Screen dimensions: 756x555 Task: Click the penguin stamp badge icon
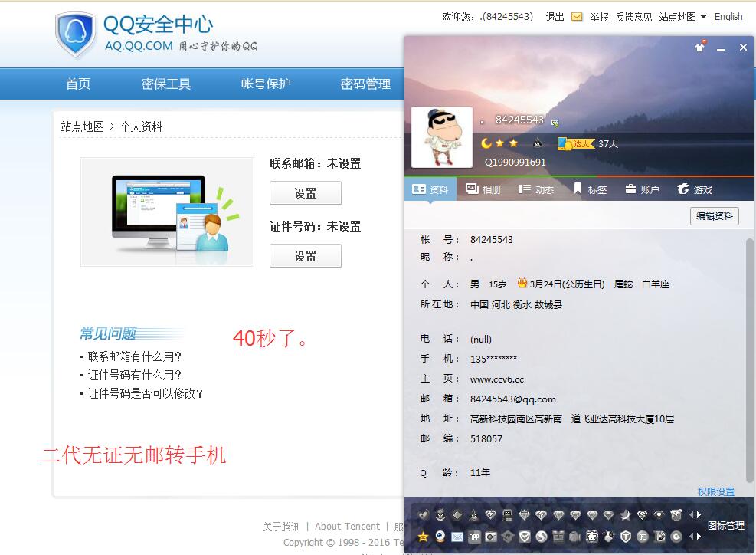click(508, 515)
